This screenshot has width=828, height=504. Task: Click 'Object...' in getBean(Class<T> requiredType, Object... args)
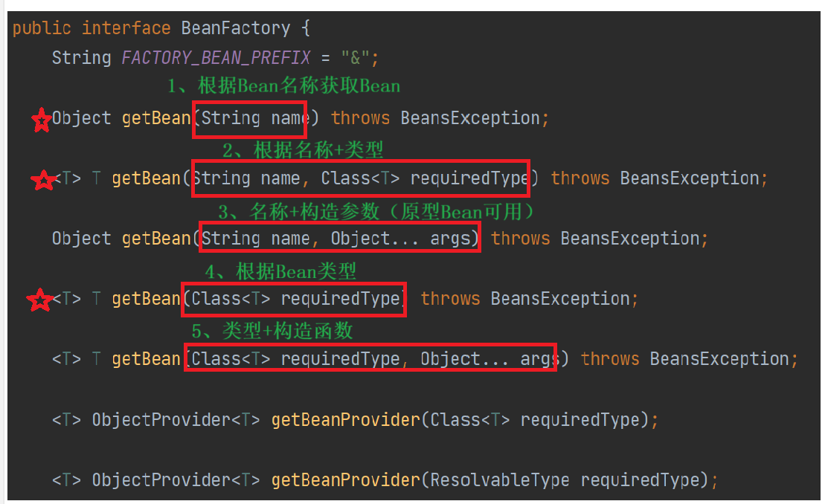(x=465, y=359)
